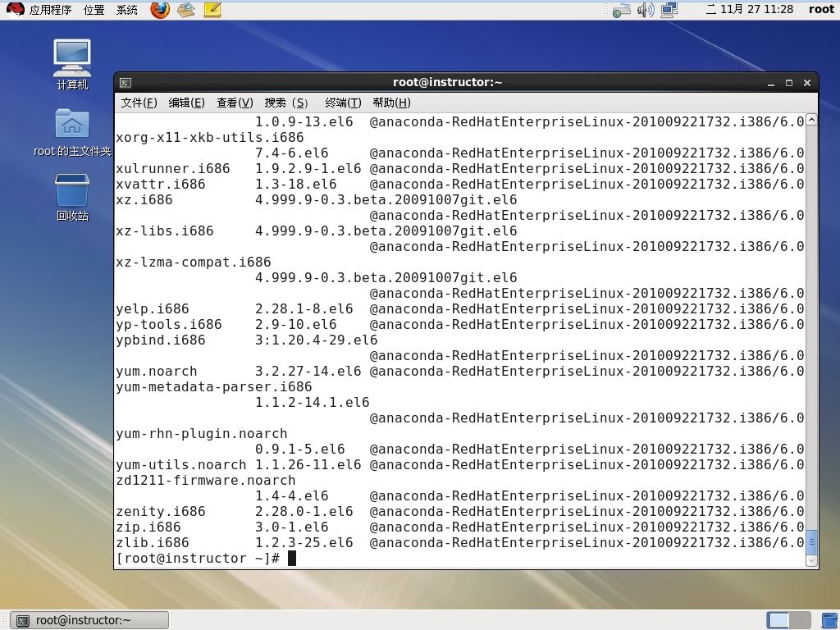The width and height of the screenshot is (840, 630).
Task: Open the terminal 终端(T) menu
Action: click(x=343, y=103)
